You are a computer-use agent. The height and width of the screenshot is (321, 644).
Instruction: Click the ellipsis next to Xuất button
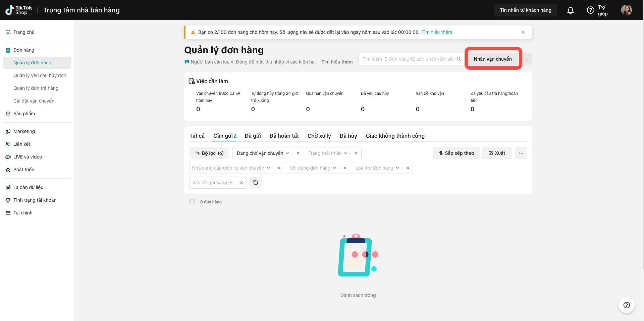[521, 153]
